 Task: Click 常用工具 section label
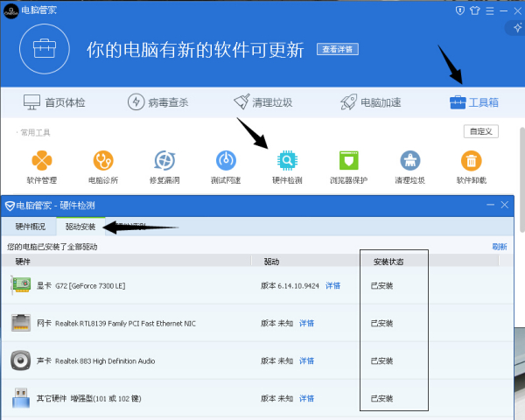[x=35, y=133]
